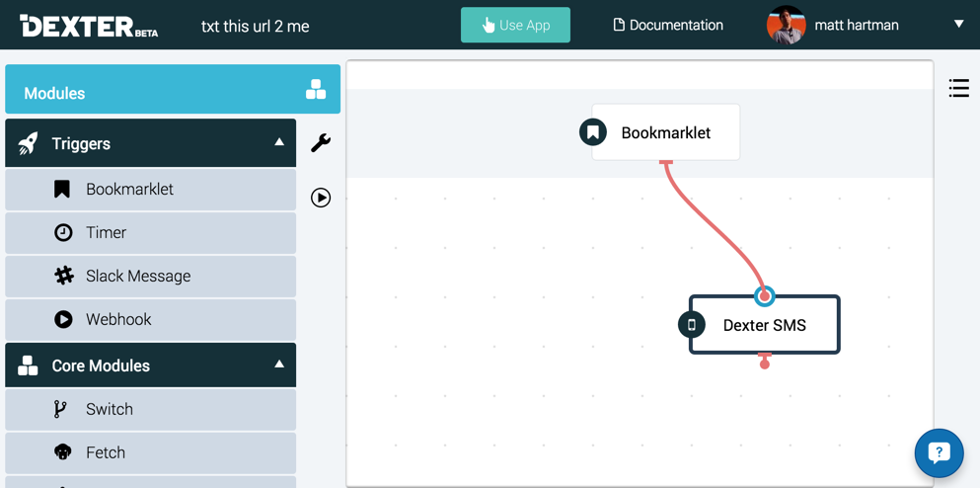Click the Modules blocks icon

pos(316,90)
